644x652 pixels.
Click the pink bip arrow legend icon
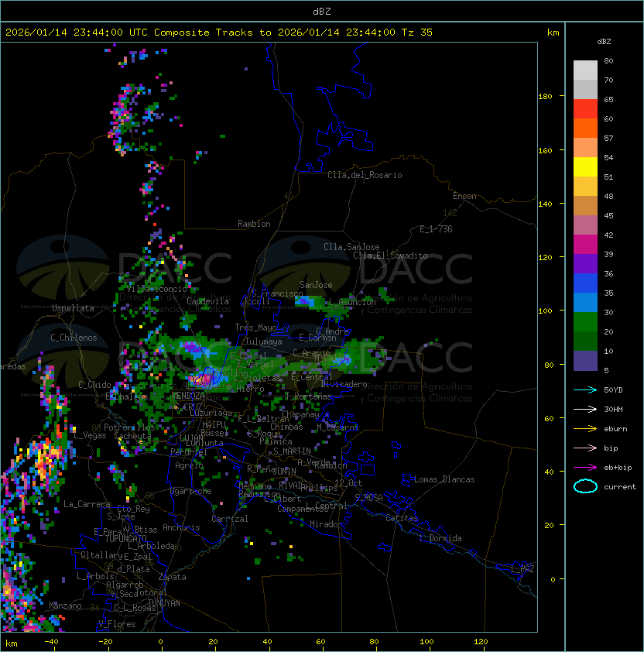(585, 448)
